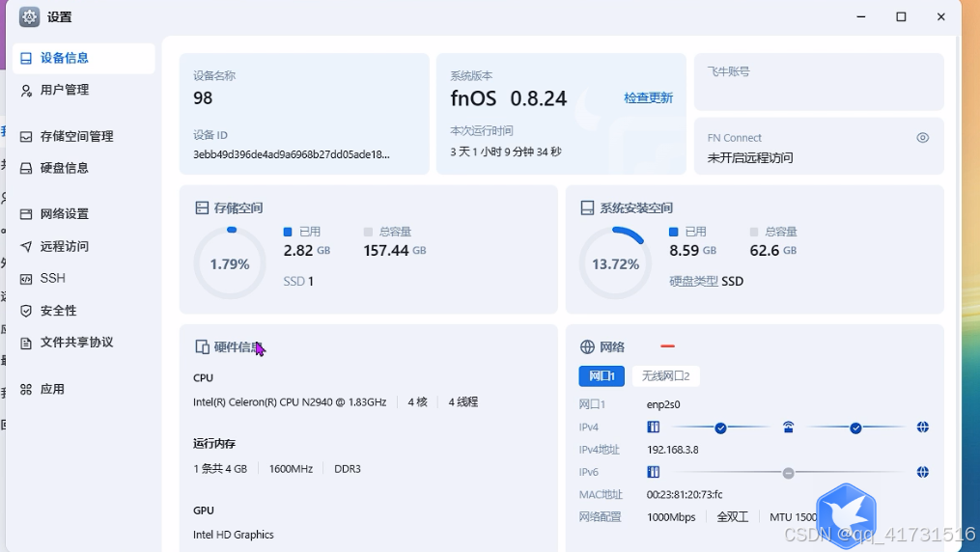The image size is (980, 552).
Task: Click the IPv4 device icon
Action: 653,428
